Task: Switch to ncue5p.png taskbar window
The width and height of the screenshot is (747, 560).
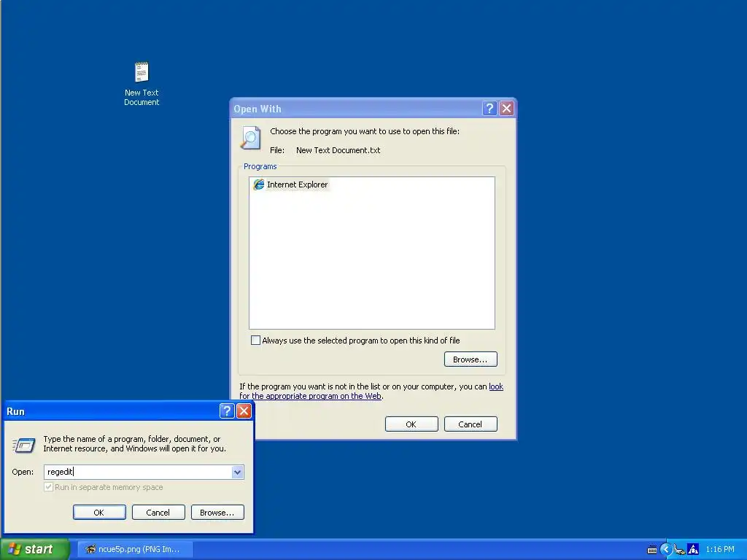Action: pyautogui.click(x=135, y=549)
